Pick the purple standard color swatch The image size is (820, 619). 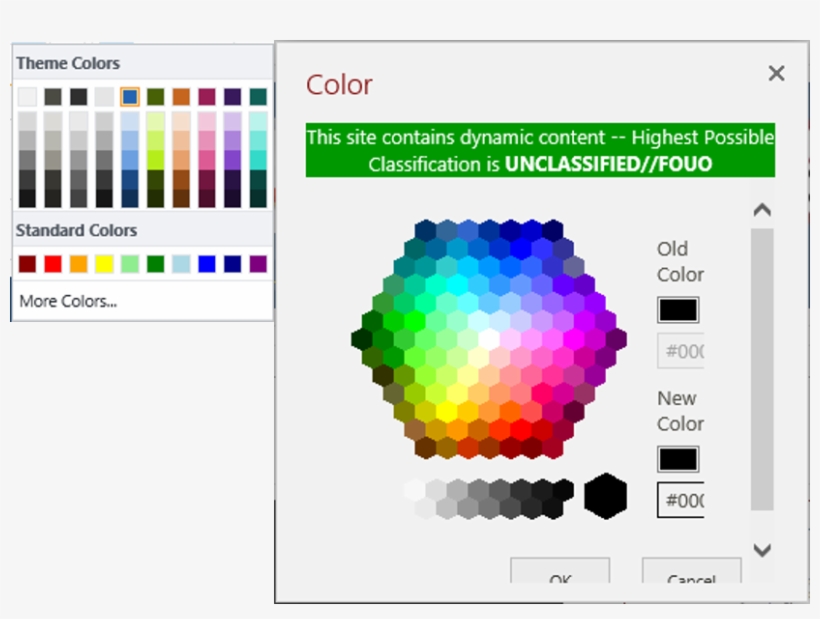pos(258,264)
